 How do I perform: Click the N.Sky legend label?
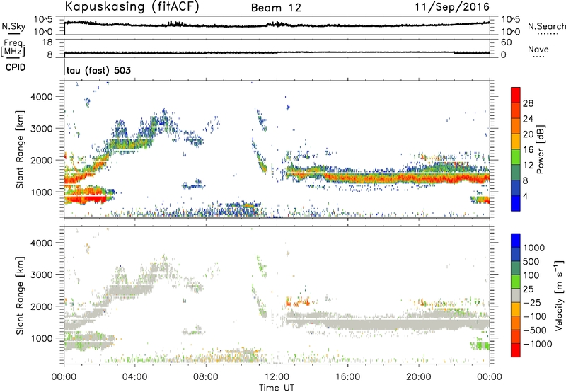pyautogui.click(x=13, y=26)
